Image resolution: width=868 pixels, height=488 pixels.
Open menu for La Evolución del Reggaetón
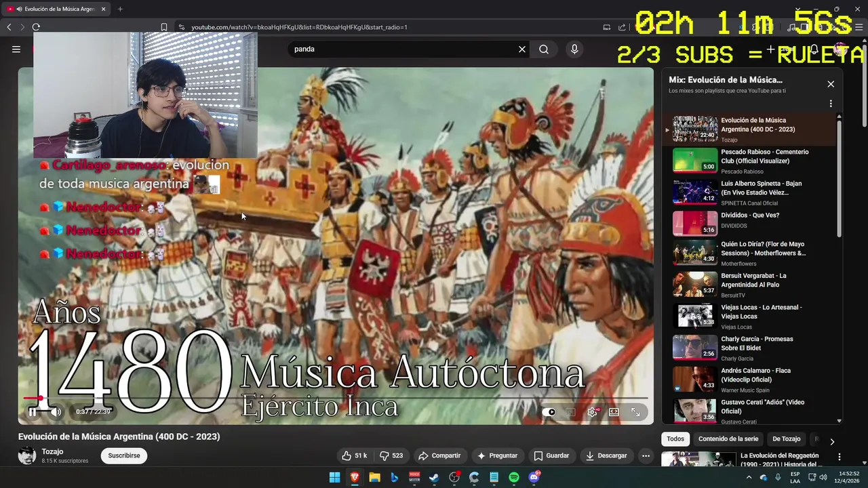[x=840, y=457]
